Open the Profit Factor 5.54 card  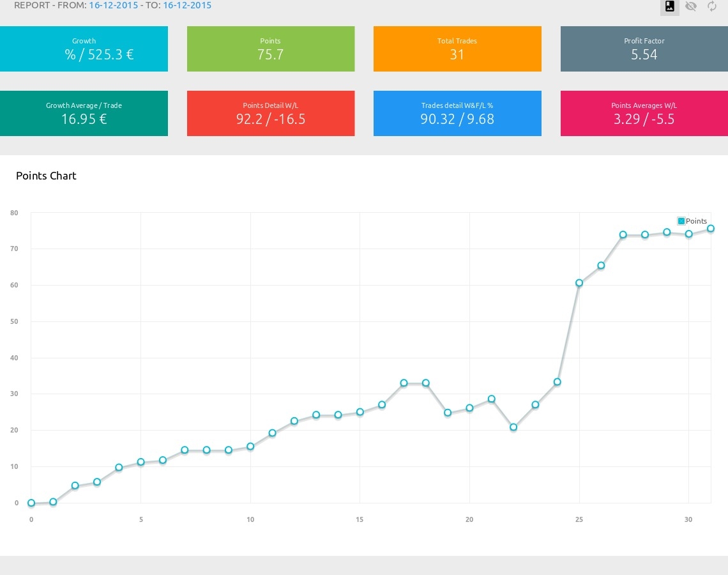click(644, 49)
